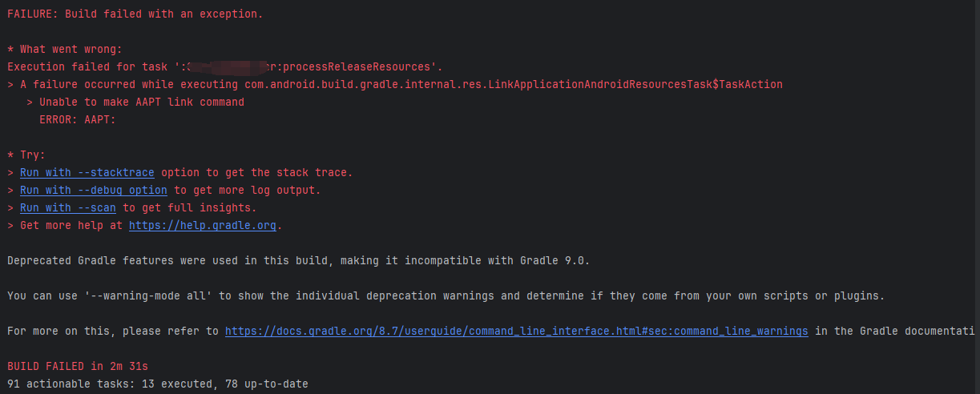The width and height of the screenshot is (980, 394).
Task: Click the "FAILURE: Build failed" header line
Action: click(135, 14)
